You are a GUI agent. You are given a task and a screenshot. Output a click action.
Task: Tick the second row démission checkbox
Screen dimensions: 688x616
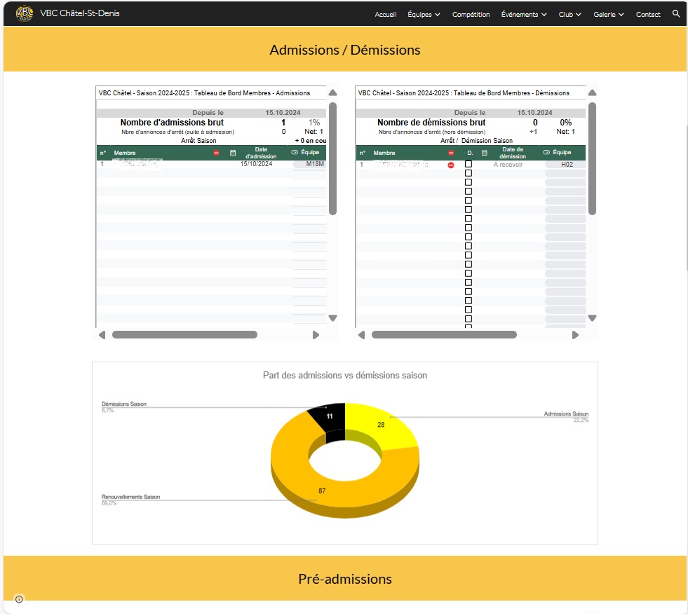coord(468,173)
